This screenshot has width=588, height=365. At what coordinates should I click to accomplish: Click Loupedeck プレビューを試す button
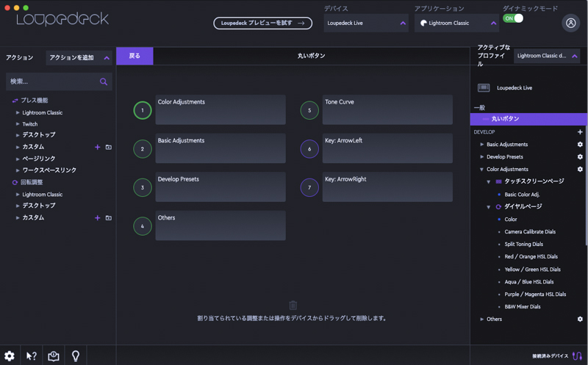coord(263,24)
